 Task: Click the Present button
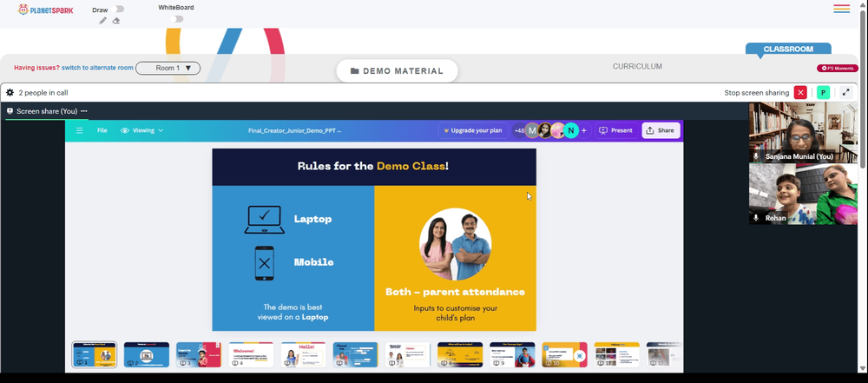615,130
